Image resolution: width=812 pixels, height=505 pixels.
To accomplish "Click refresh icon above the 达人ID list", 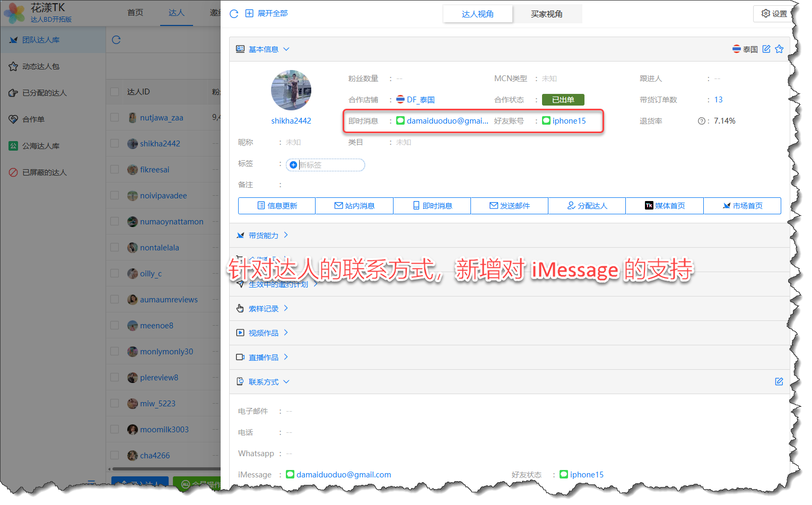I will 117,40.
